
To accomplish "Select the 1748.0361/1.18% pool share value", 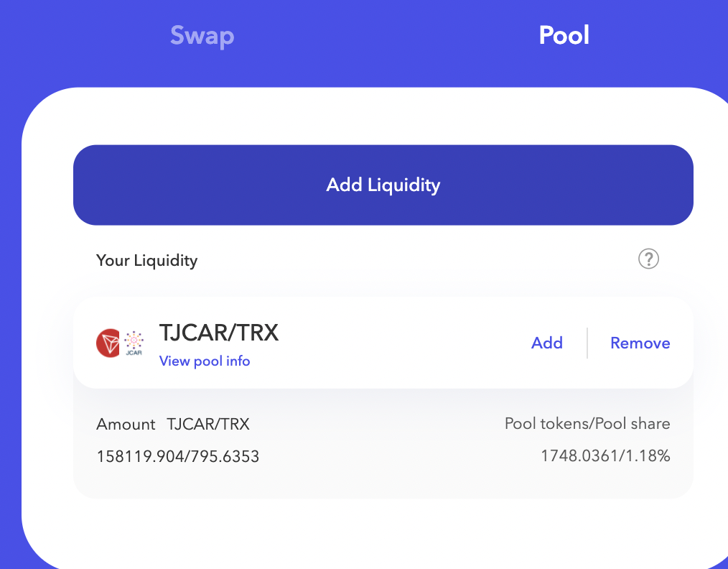I will tap(605, 456).
